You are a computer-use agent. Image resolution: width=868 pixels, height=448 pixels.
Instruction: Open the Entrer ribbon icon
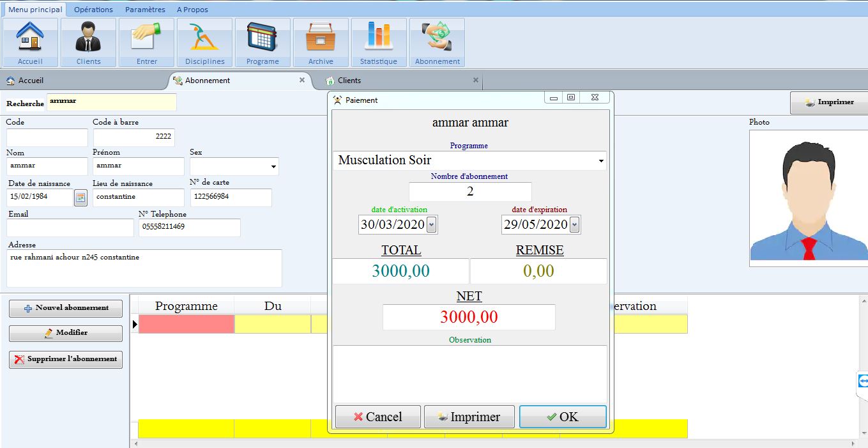[146, 38]
